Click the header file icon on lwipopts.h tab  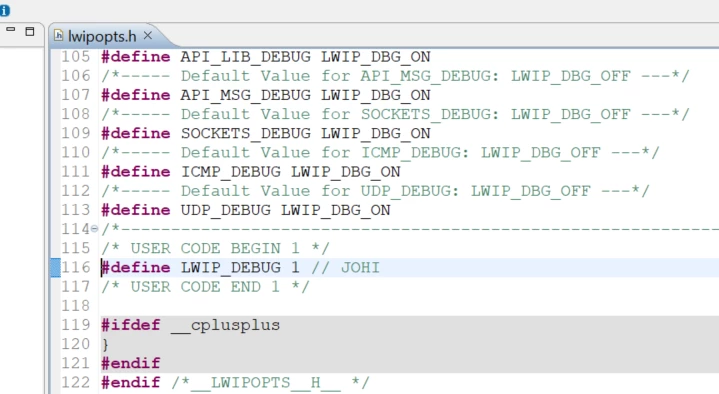click(58, 35)
